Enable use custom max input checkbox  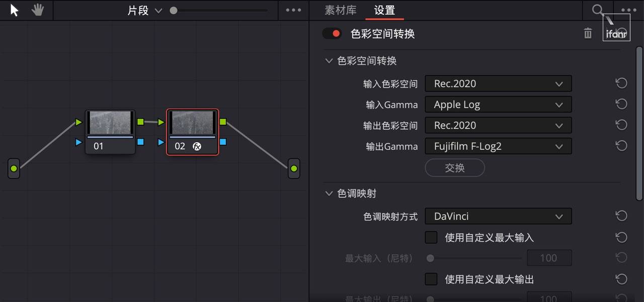click(x=431, y=237)
